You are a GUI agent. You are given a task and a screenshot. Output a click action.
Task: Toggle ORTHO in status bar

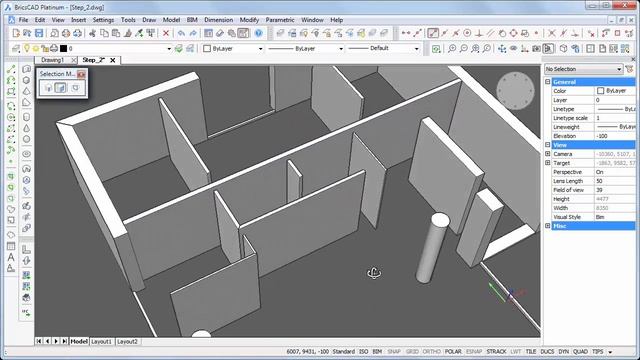click(x=431, y=351)
